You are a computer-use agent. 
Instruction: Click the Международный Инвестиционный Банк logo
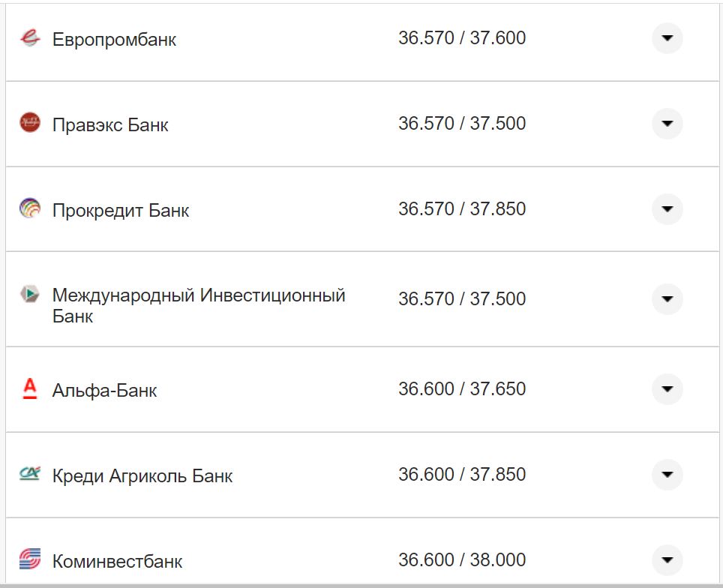(29, 295)
